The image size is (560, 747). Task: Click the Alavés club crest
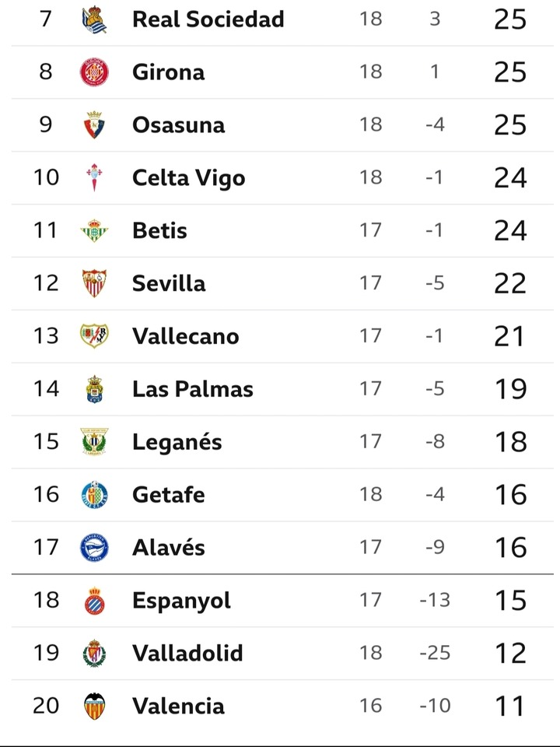point(94,547)
